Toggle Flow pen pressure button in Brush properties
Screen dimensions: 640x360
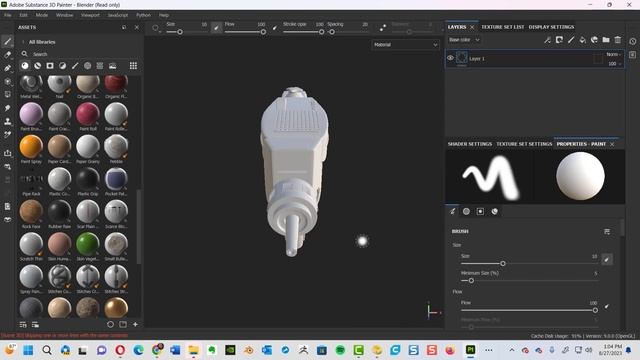[607, 306]
